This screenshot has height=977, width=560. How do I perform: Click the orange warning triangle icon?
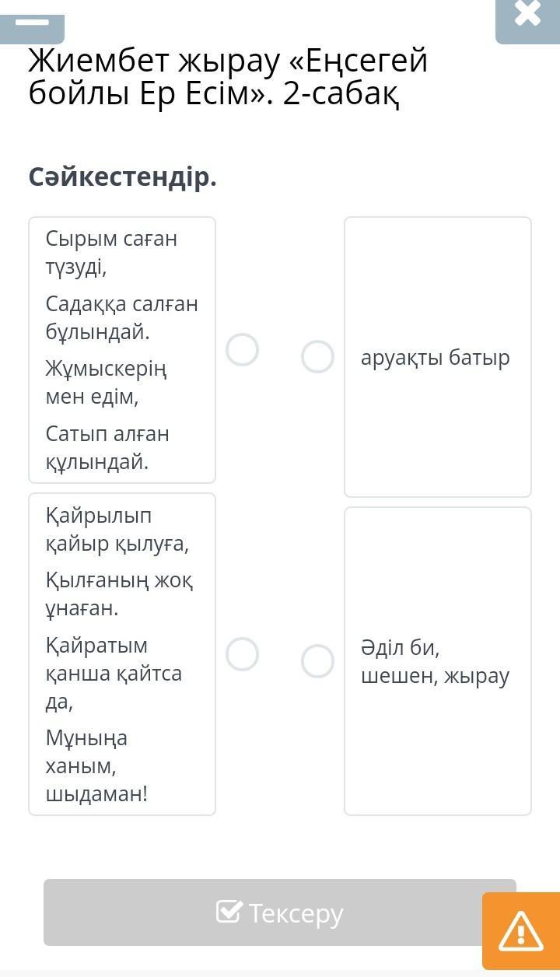point(520,931)
